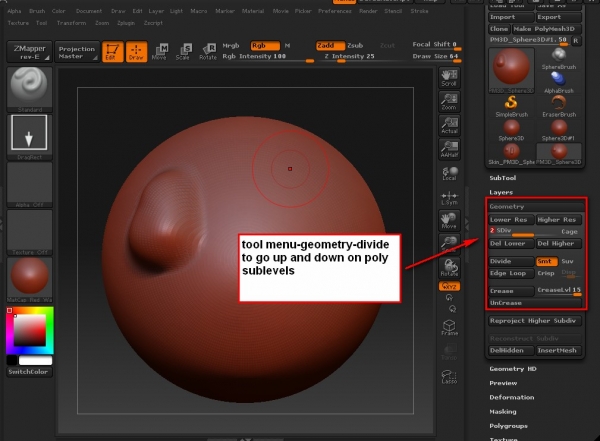
Task: Select the white main color swatch
Action: 35,360
